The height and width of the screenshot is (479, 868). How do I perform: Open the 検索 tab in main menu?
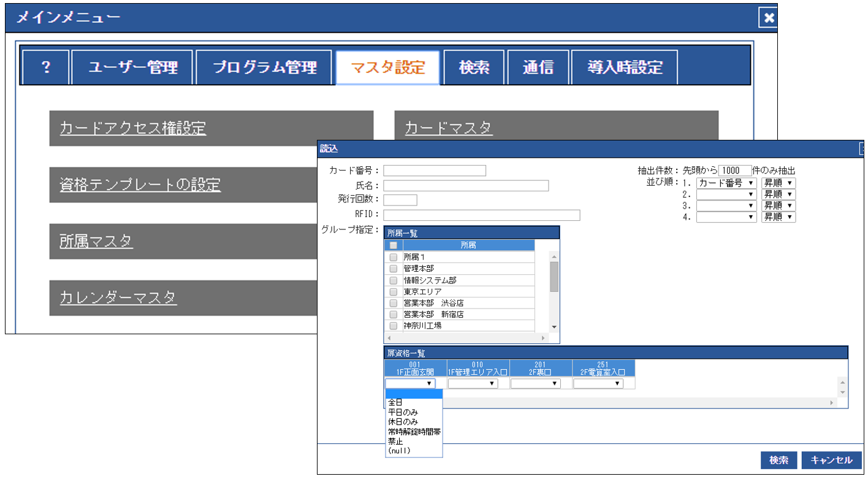point(474,67)
